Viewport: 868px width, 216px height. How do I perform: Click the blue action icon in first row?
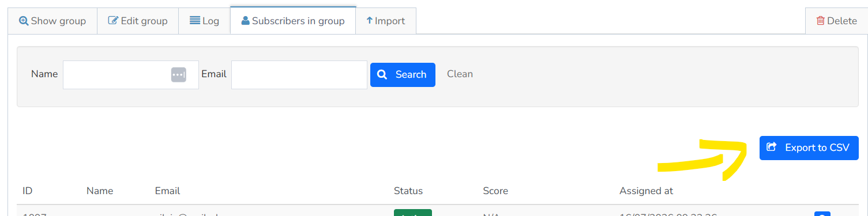(x=822, y=214)
